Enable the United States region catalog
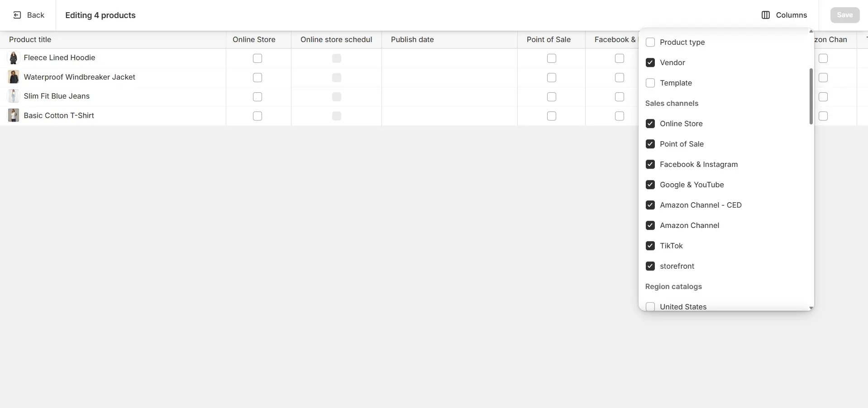Screen dimensions: 868x408 click(x=650, y=307)
